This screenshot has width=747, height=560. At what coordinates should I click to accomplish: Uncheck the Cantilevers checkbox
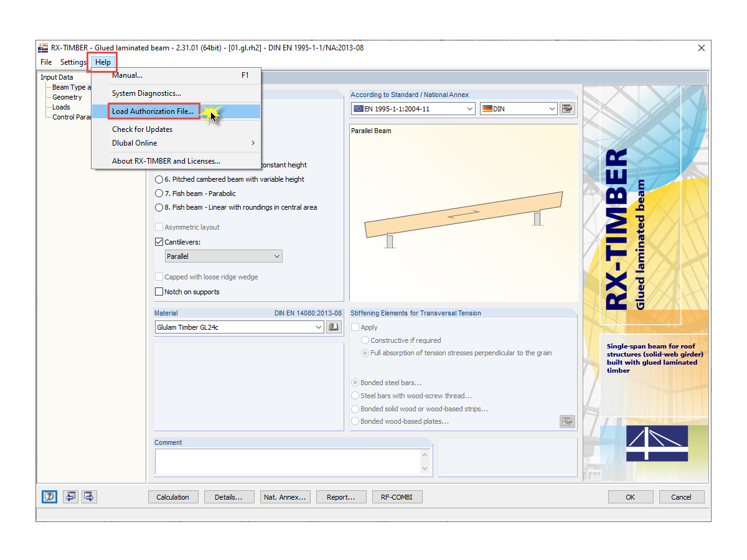click(x=159, y=241)
